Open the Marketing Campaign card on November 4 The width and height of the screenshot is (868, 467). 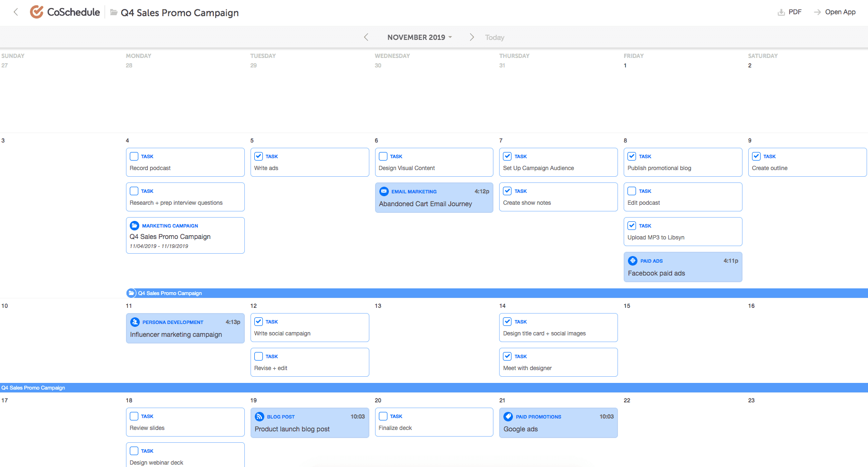point(185,235)
